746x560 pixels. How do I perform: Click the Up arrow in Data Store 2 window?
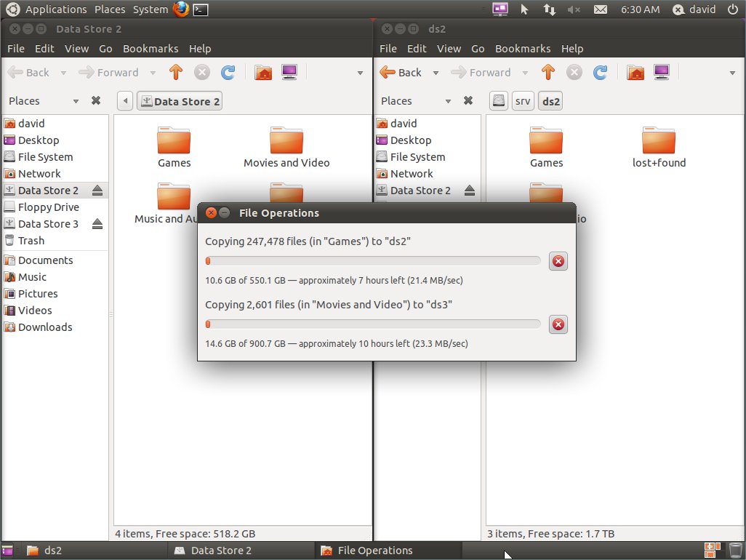[176, 72]
